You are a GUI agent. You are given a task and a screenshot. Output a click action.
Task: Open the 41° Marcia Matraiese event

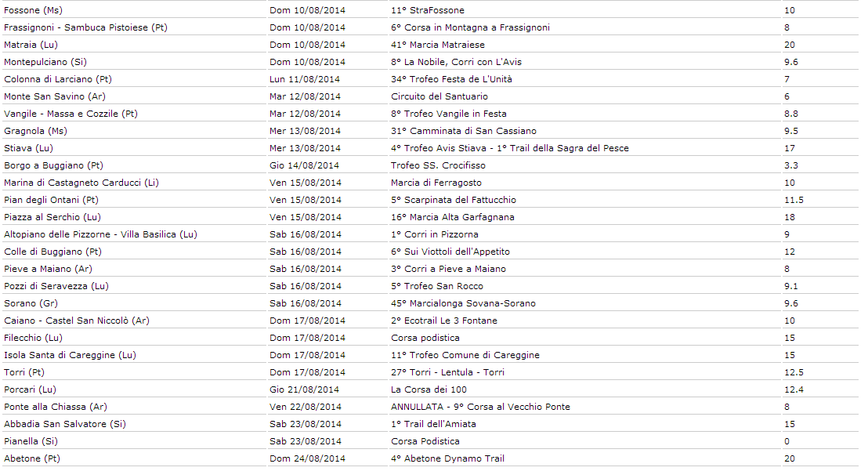437,45
